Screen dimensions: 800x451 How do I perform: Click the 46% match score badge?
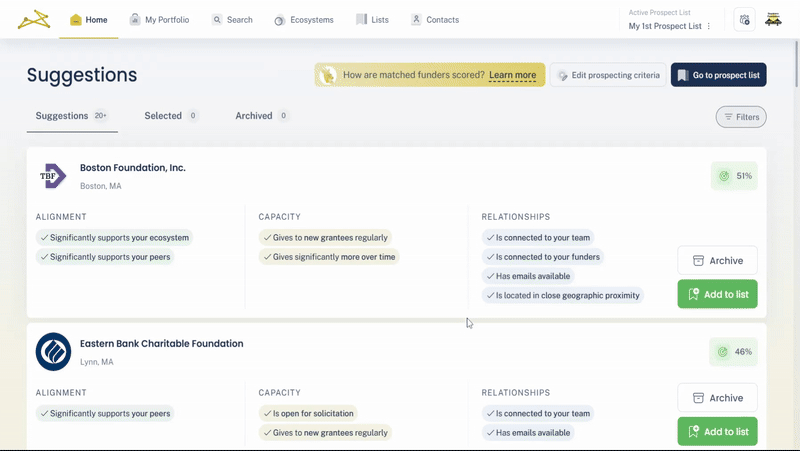(734, 352)
